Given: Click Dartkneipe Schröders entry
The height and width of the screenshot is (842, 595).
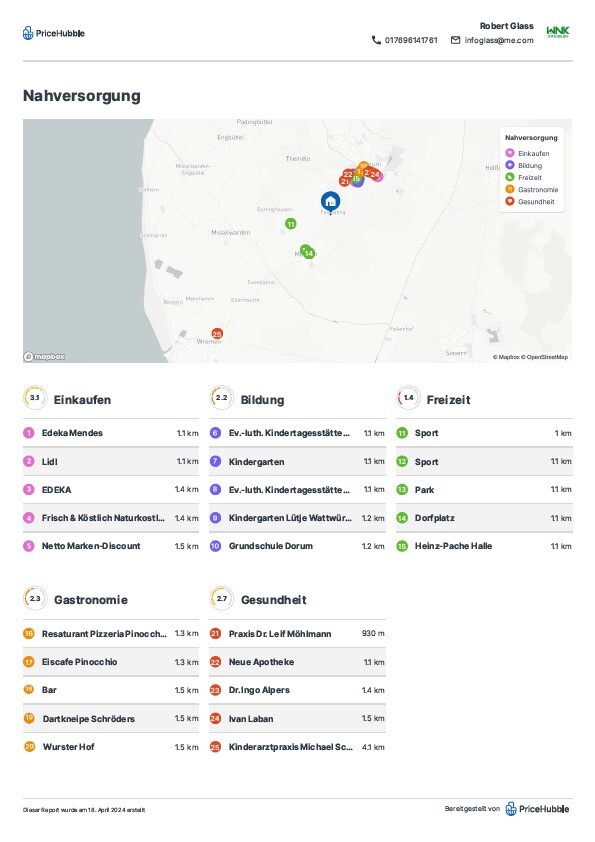Looking at the screenshot, I should (x=111, y=718).
